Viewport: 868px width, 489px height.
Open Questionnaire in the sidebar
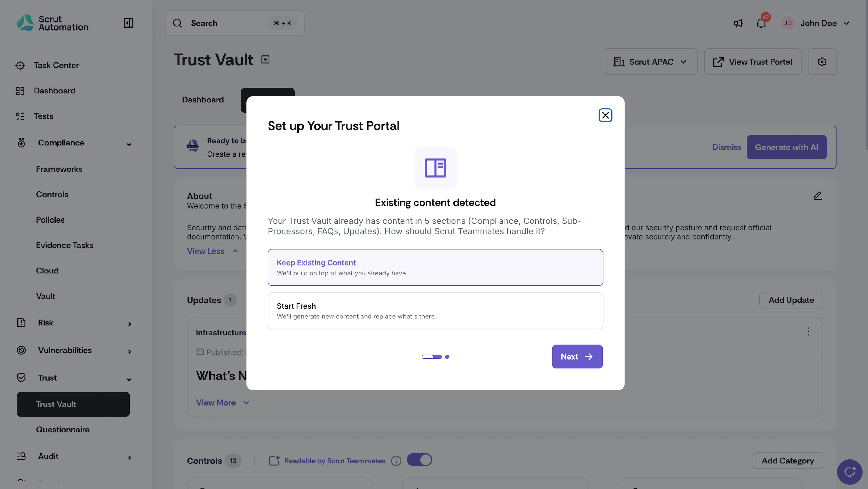pos(63,429)
